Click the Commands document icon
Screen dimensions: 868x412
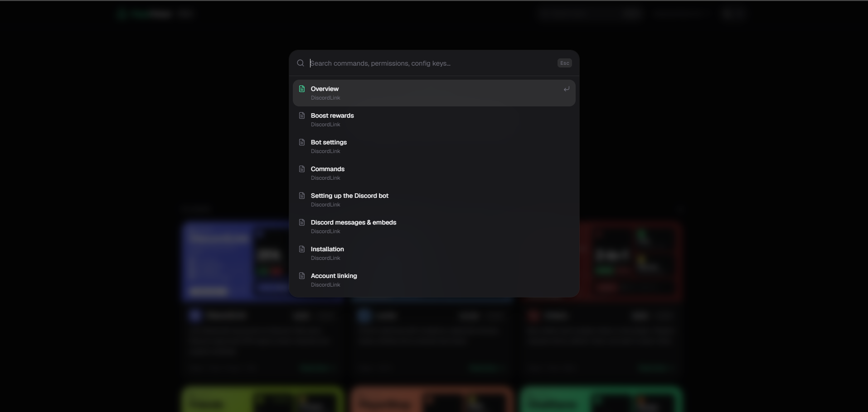point(302,169)
